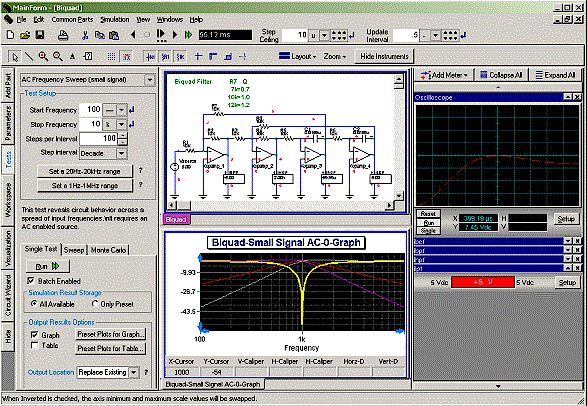Click the Cut scissors icon

click(x=85, y=35)
